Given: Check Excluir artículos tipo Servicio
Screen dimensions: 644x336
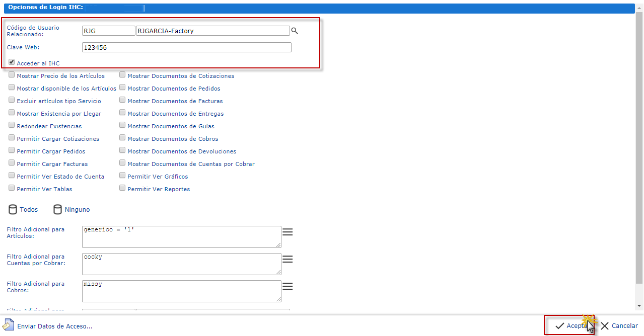Looking at the screenshot, I should click(x=12, y=100).
